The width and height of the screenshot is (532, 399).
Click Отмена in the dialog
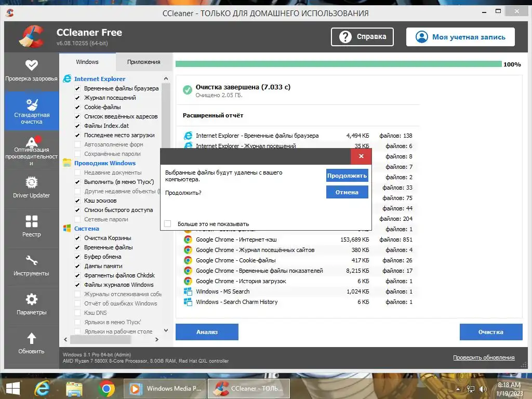(x=347, y=192)
